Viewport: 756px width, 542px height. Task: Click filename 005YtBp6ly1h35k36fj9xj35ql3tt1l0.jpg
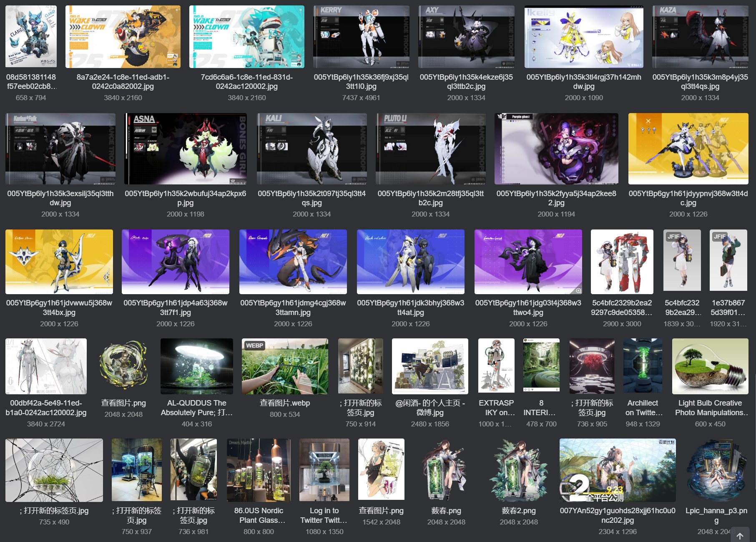[361, 82]
